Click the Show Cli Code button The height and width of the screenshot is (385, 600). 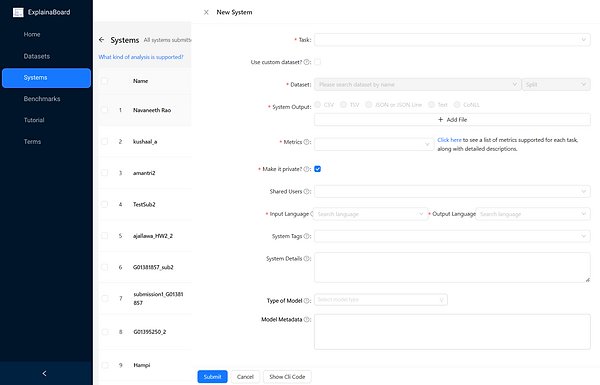[287, 377]
